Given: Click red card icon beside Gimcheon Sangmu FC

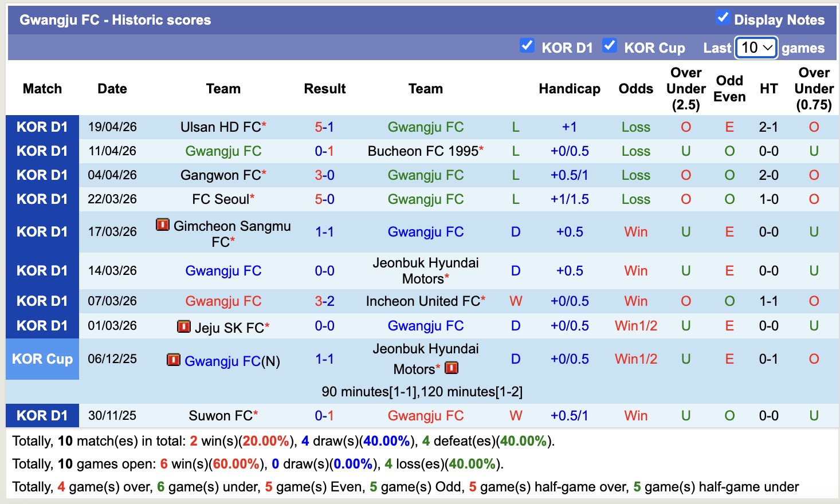Looking at the screenshot, I should 163,225.
